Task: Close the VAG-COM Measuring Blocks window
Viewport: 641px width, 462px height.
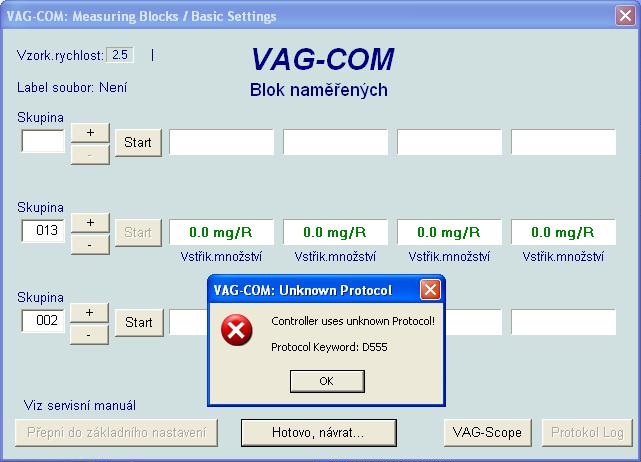Action: coord(625,16)
